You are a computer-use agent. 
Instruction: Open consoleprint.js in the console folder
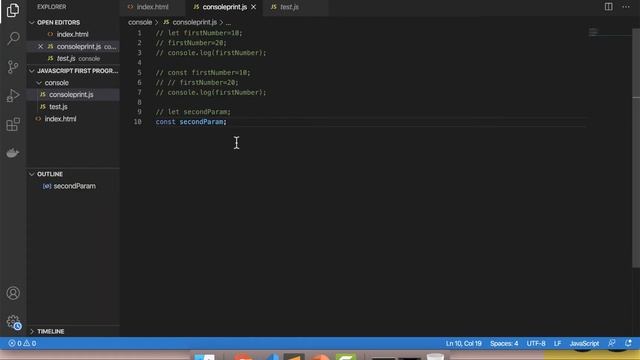73,95
